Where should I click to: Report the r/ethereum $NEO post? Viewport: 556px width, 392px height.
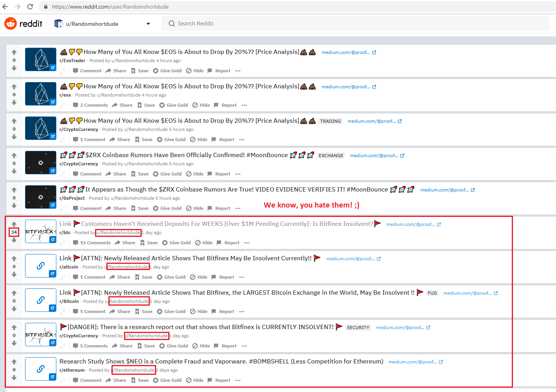(x=219, y=380)
